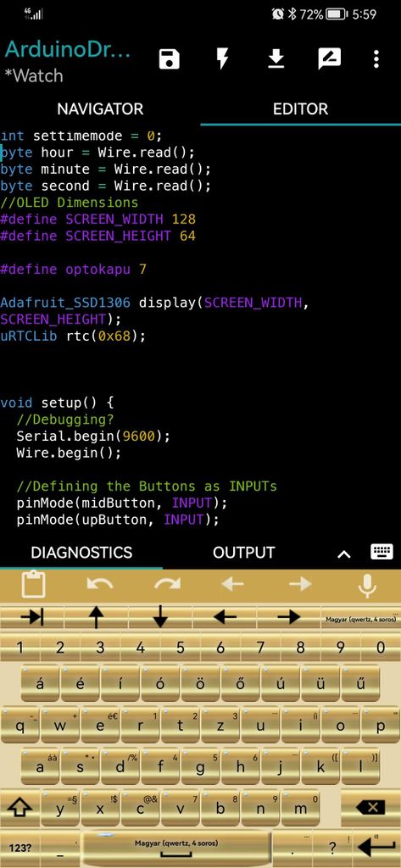
Task: Switch to the EDITOR tab
Action: [301, 108]
